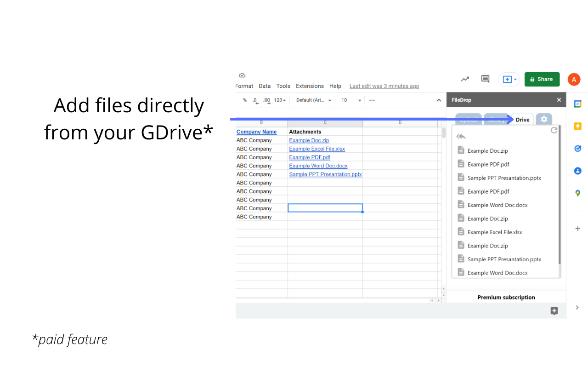Choose Example Excel File.xlsx in Drive list
The image size is (588, 368).
(495, 232)
